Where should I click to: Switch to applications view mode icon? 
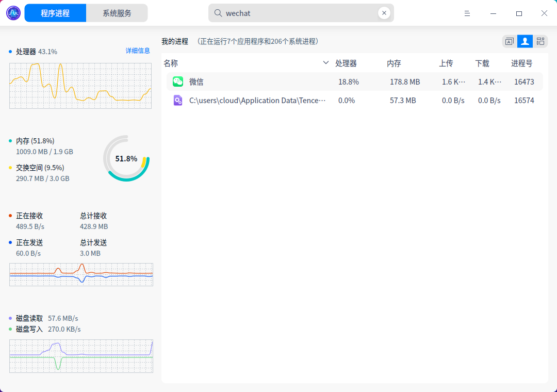point(509,41)
